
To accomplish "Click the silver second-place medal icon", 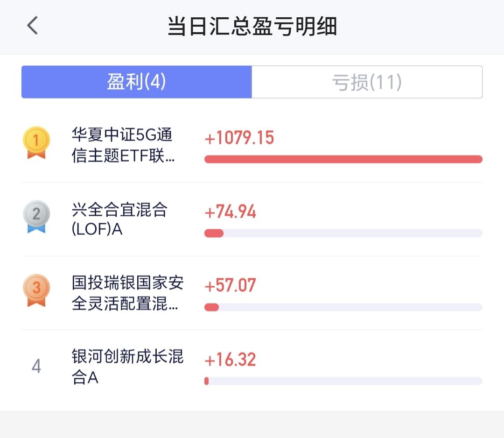I will (36, 216).
